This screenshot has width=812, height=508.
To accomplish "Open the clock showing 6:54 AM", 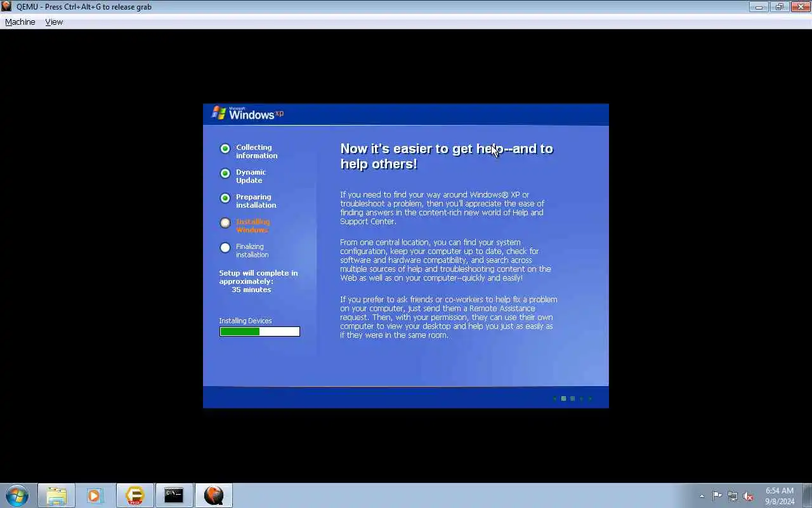I will 780,496.
